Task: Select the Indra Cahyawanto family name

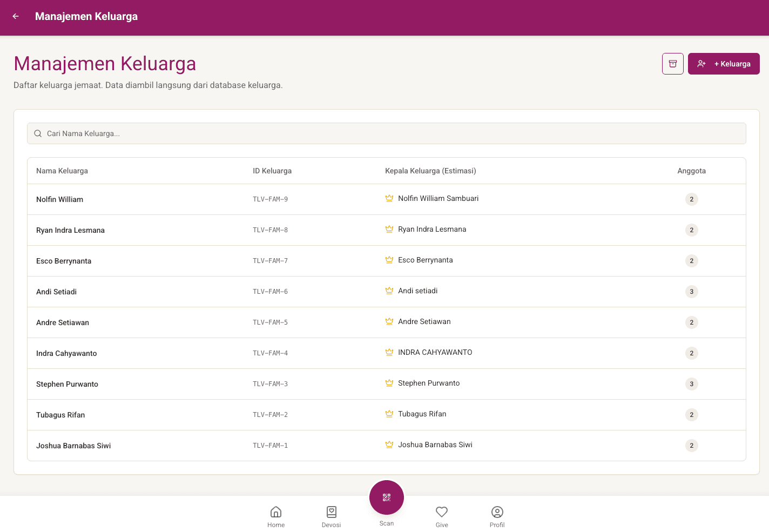Action: coord(66,353)
